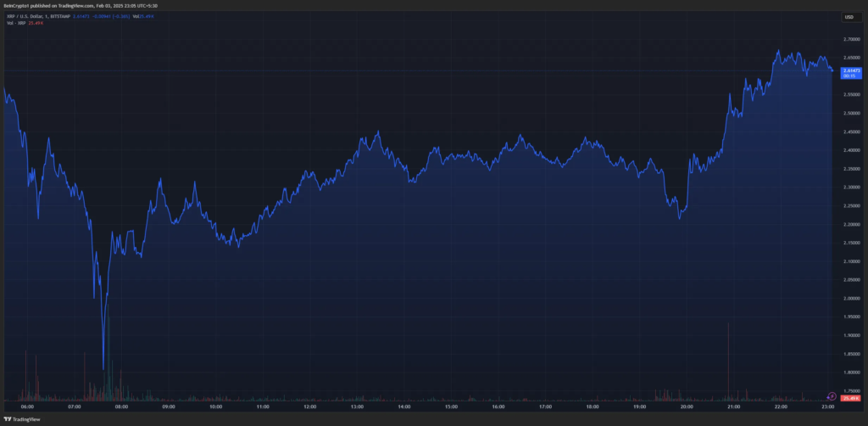This screenshot has width=868, height=426.
Task: Click the 08:00 time axis label
Action: 121,406
